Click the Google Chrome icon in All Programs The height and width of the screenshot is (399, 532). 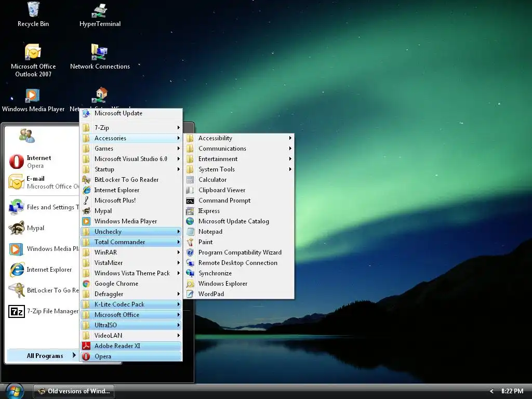click(86, 284)
